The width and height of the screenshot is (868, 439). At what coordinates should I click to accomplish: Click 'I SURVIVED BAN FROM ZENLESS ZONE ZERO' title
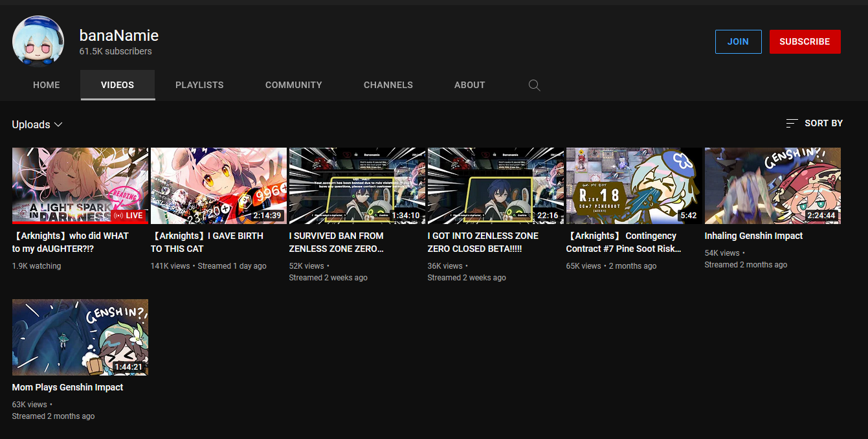point(337,242)
